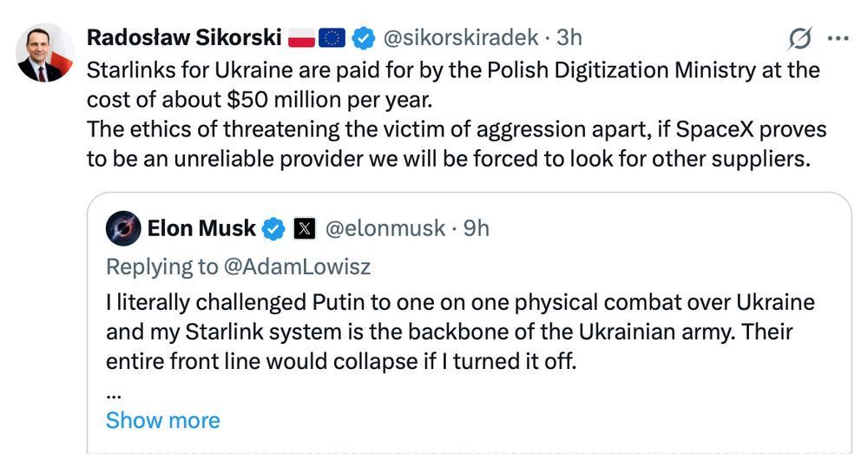Click the black X affiliation badge
The width and height of the screenshot is (868, 454).
304,228
